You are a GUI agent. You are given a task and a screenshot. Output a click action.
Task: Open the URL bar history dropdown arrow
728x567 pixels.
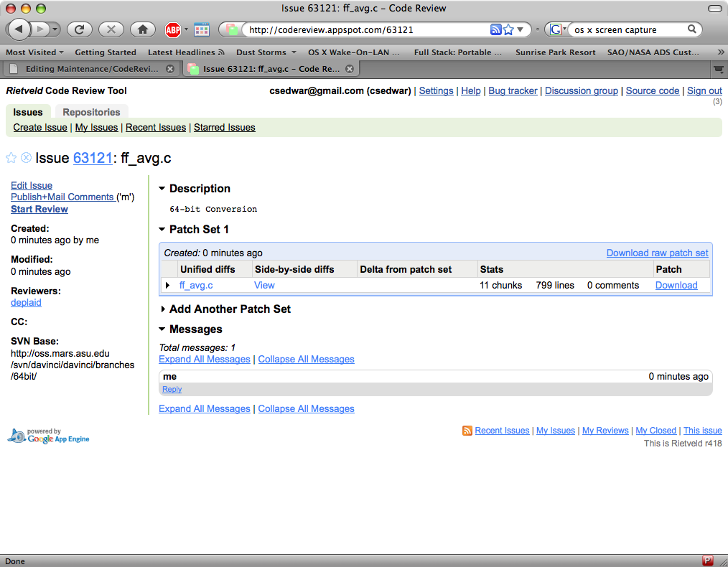click(x=521, y=29)
